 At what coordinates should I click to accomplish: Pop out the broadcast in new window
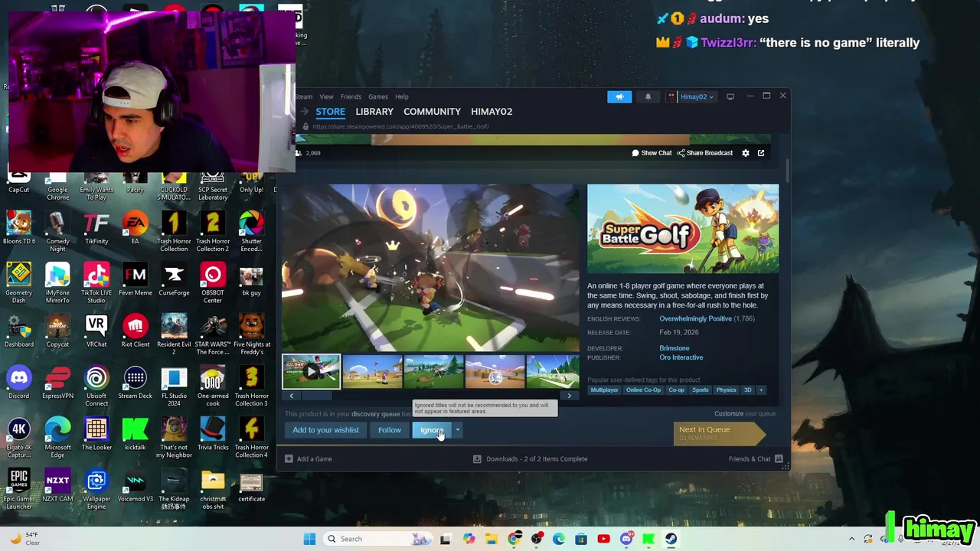761,153
